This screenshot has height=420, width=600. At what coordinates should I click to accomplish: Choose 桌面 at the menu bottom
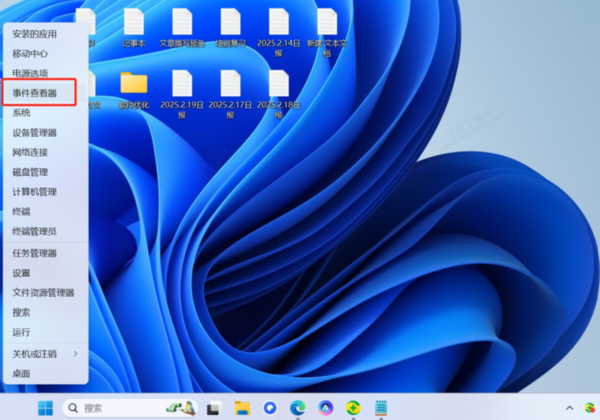pos(46,374)
